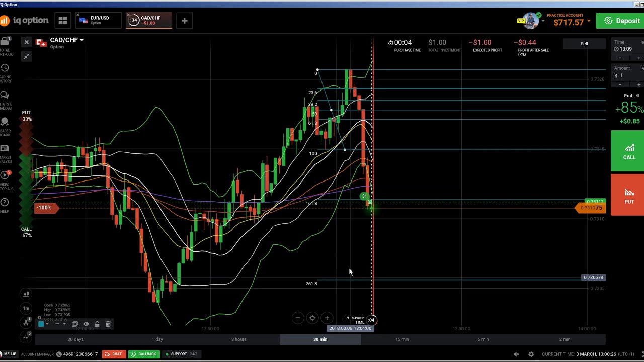This screenshot has height=362, width=644.
Task: Open the CHAT button in footer
Action: (x=114, y=354)
